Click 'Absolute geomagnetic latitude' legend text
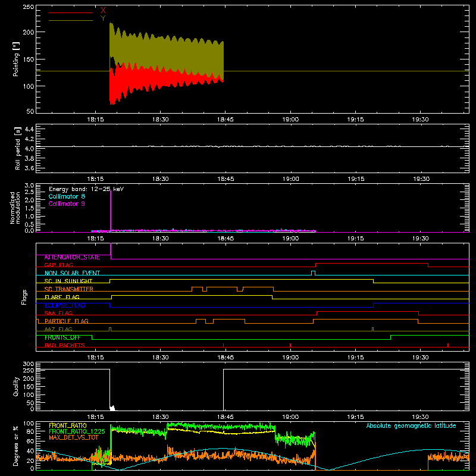 click(411, 425)
